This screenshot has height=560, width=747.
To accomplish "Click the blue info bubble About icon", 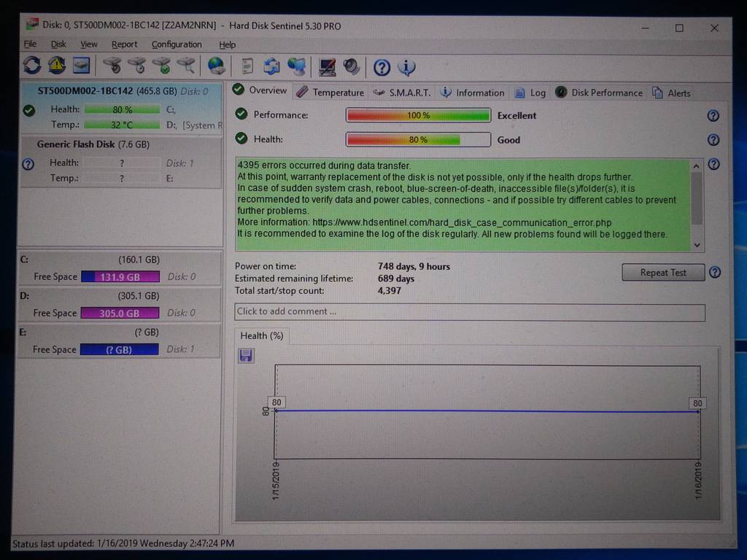I will [406, 67].
